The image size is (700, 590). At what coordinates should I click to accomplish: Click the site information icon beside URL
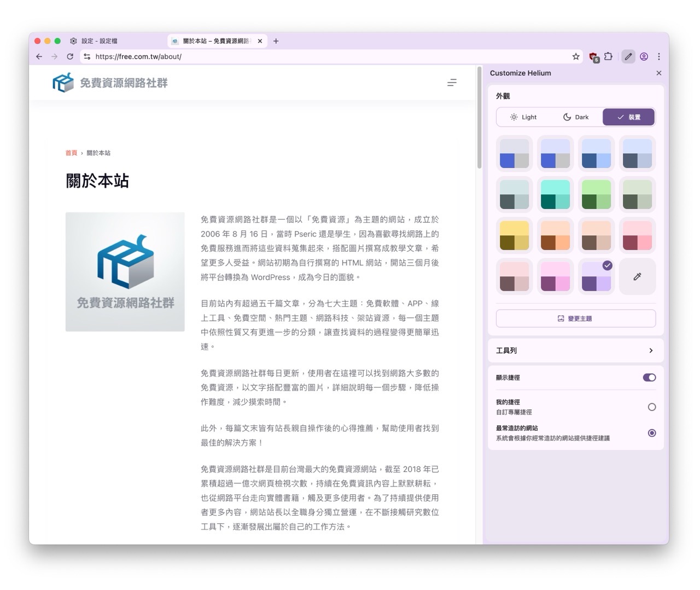point(87,56)
